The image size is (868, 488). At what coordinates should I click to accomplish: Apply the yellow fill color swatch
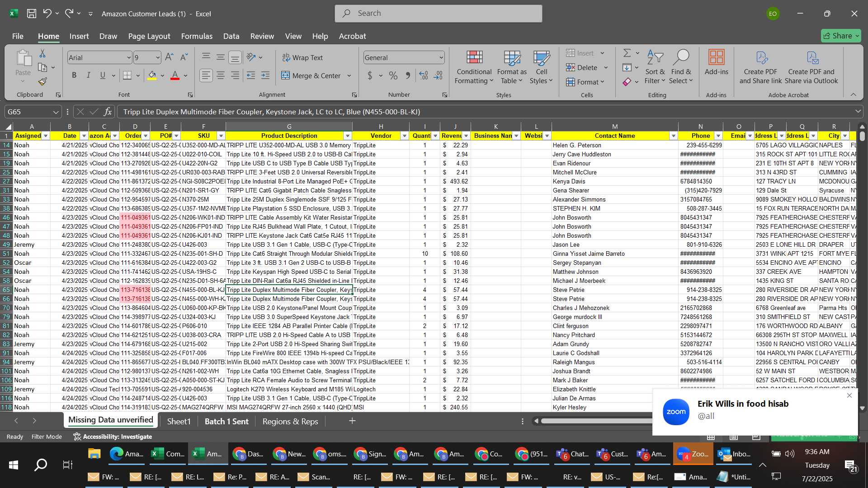tap(152, 75)
